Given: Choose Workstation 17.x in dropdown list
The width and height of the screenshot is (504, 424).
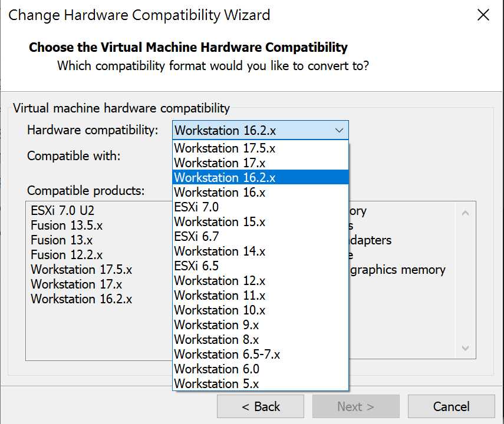Looking at the screenshot, I should pos(261,163).
